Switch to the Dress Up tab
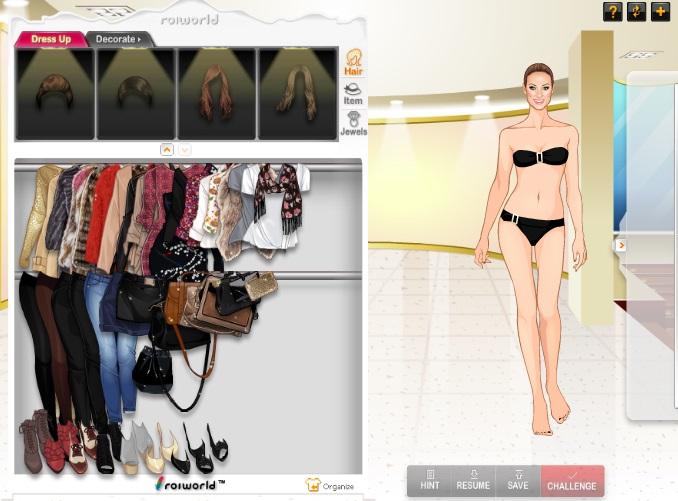This screenshot has width=678, height=501. (50, 39)
